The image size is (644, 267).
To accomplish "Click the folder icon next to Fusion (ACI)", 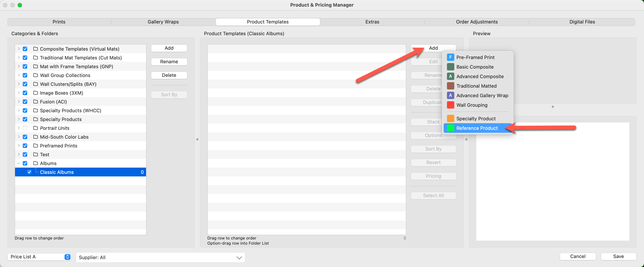I will tap(35, 102).
